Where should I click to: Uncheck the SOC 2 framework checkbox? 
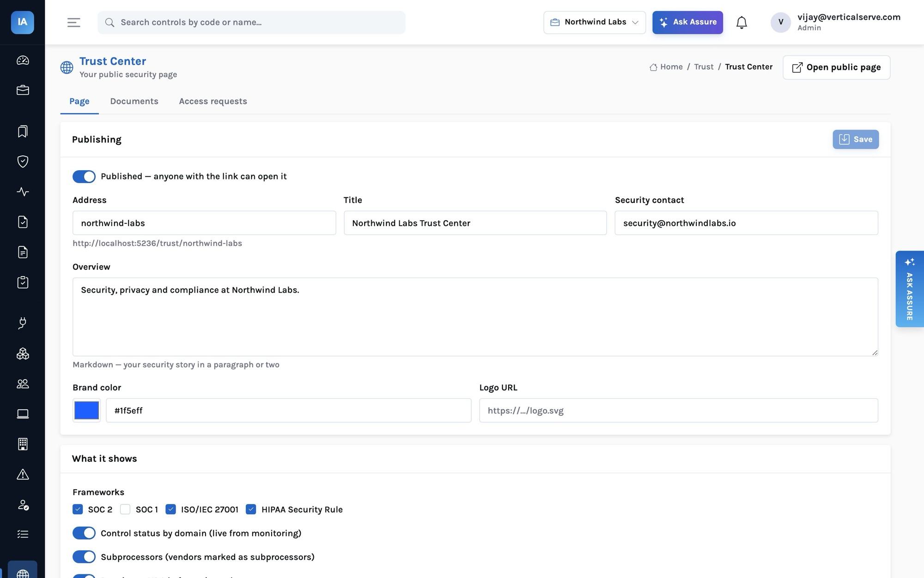78,509
